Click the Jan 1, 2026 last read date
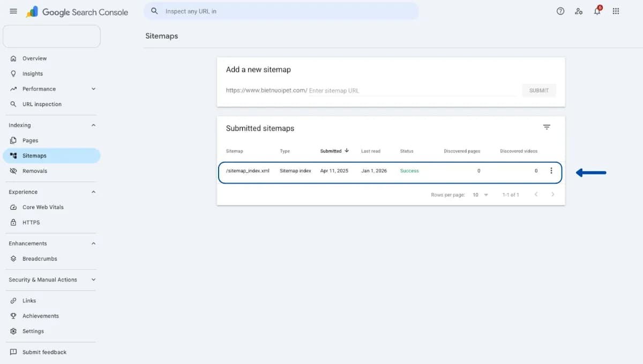Image resolution: width=643 pixels, height=364 pixels. [x=374, y=171]
